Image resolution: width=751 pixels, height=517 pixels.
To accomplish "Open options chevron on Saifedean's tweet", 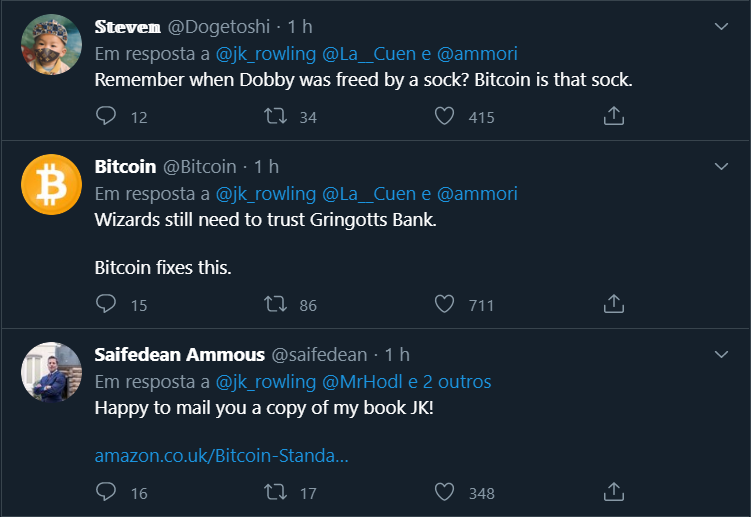I will pyautogui.click(x=721, y=354).
